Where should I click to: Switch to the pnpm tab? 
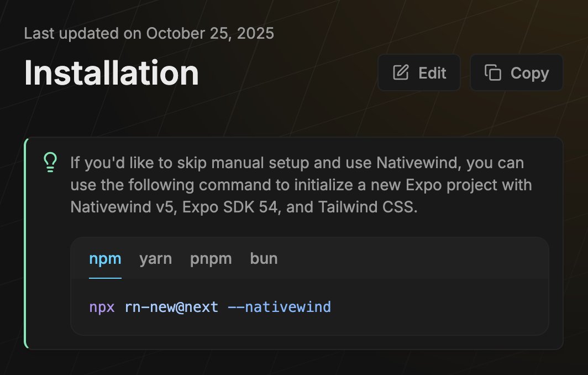pos(211,259)
